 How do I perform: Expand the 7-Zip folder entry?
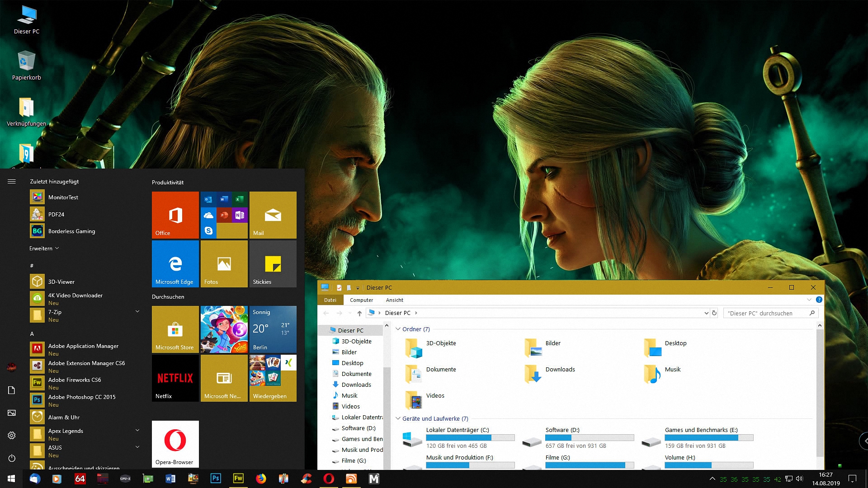(x=137, y=312)
